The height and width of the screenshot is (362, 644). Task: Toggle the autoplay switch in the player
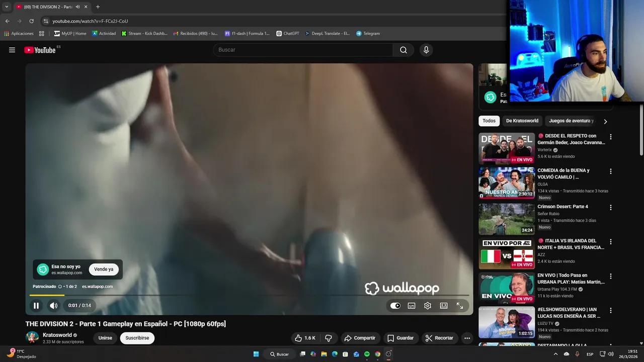tap(395, 306)
